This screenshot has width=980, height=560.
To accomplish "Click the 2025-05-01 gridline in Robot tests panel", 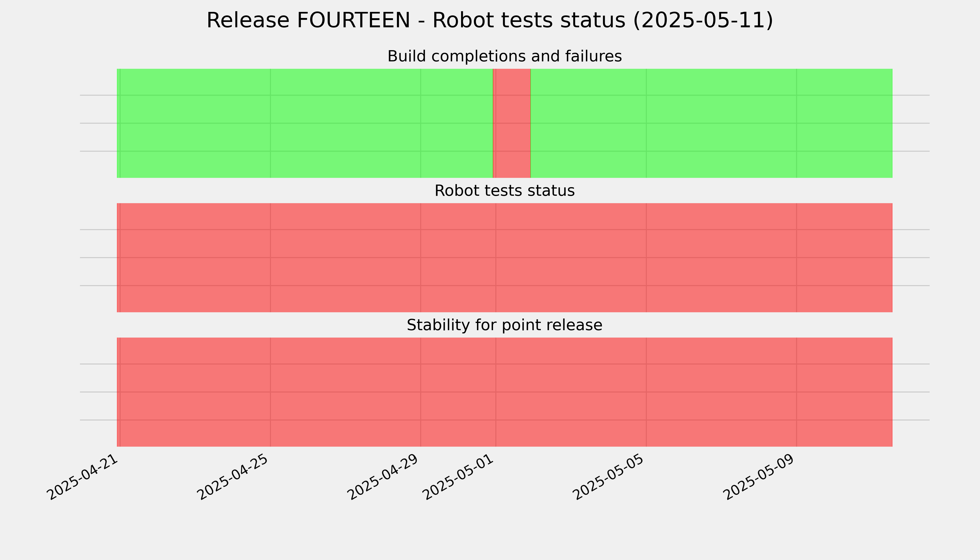I will (x=496, y=258).
